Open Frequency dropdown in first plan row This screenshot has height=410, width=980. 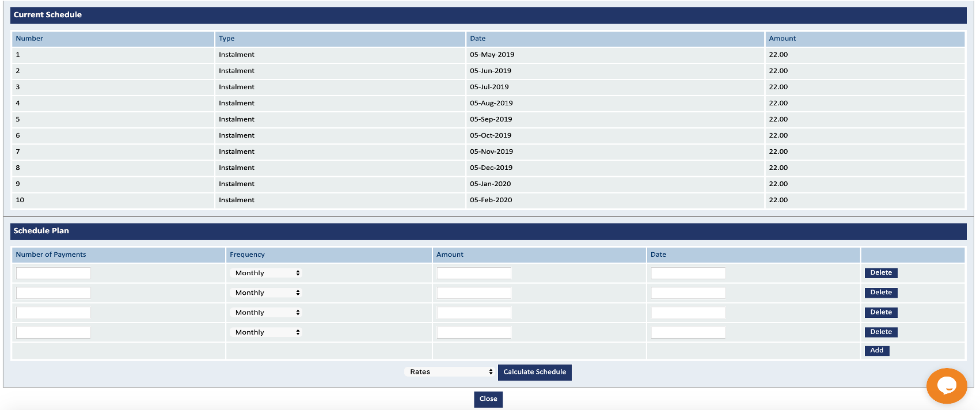click(266, 273)
